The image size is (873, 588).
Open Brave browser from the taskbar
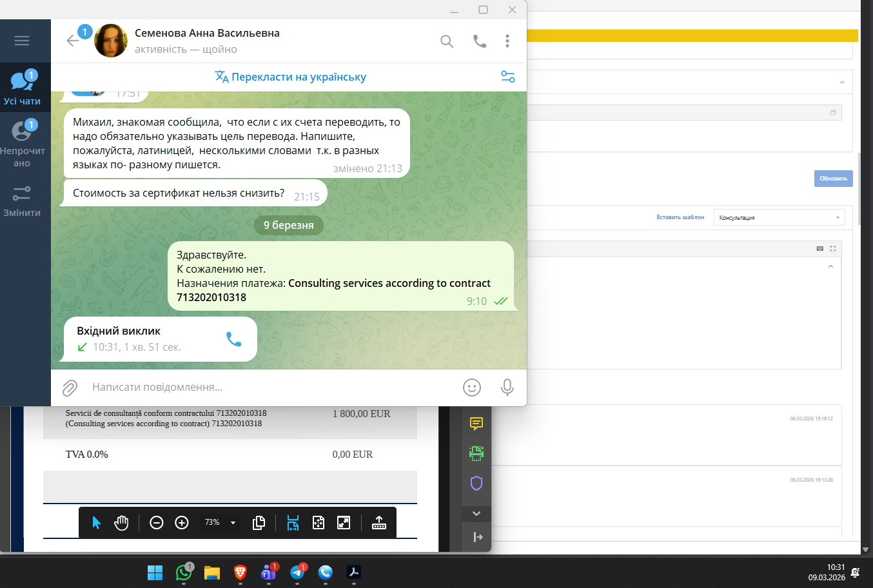[x=240, y=573]
